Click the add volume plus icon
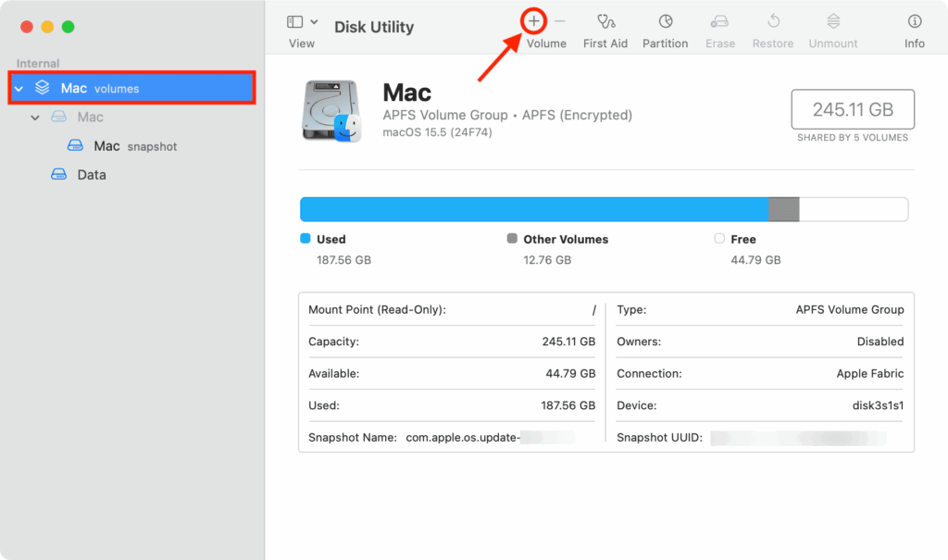 533,22
